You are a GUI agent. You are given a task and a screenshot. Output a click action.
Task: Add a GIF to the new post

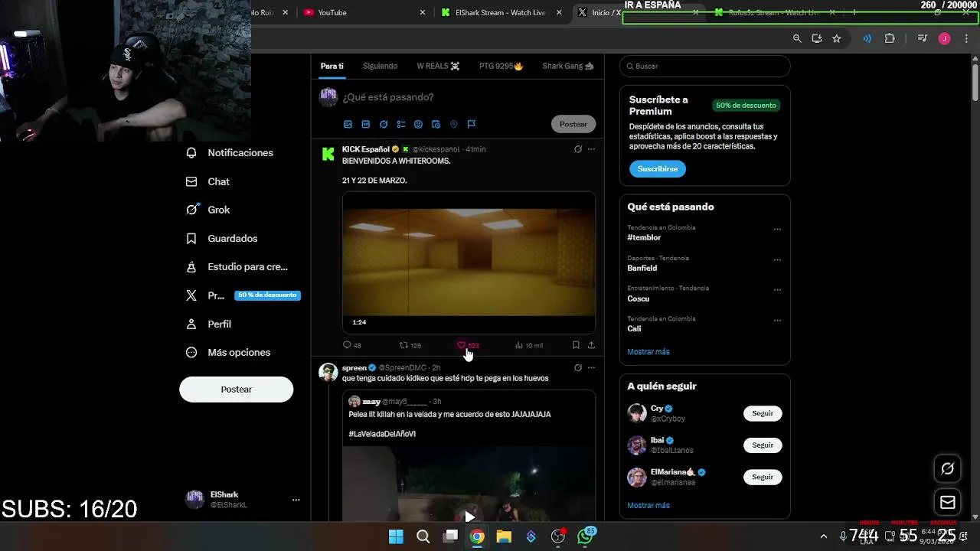(365, 124)
